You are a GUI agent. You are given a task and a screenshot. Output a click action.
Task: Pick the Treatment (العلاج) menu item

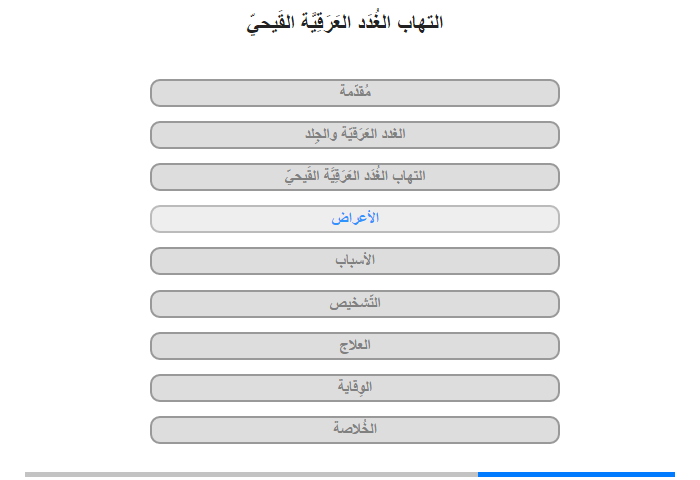[x=355, y=346]
